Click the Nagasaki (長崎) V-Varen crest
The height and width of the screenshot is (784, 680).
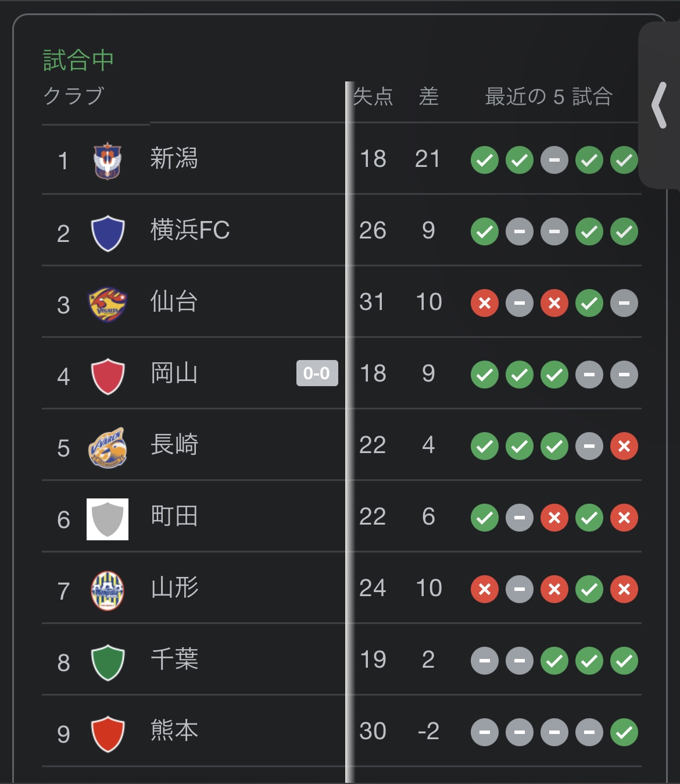[x=108, y=447]
